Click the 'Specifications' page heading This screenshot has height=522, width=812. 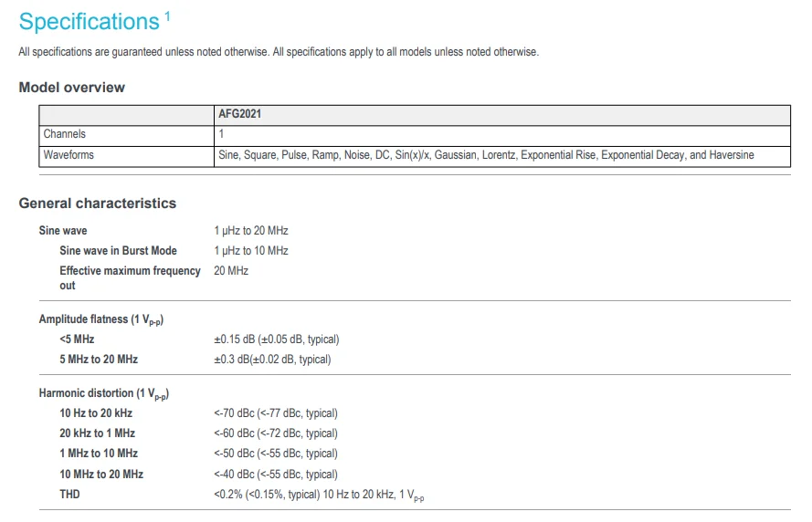click(x=90, y=22)
